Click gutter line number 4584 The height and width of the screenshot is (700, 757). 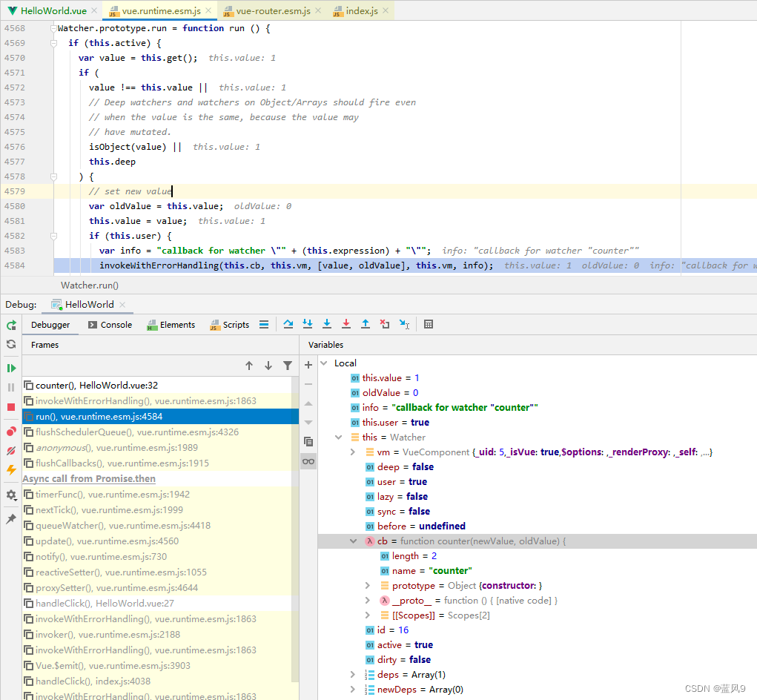[x=15, y=265]
